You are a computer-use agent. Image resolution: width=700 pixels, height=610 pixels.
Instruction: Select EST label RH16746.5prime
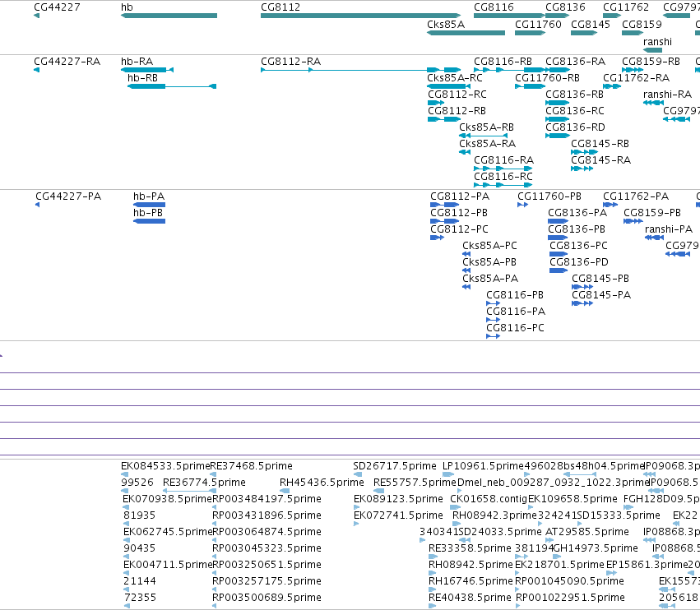pyautogui.click(x=471, y=581)
